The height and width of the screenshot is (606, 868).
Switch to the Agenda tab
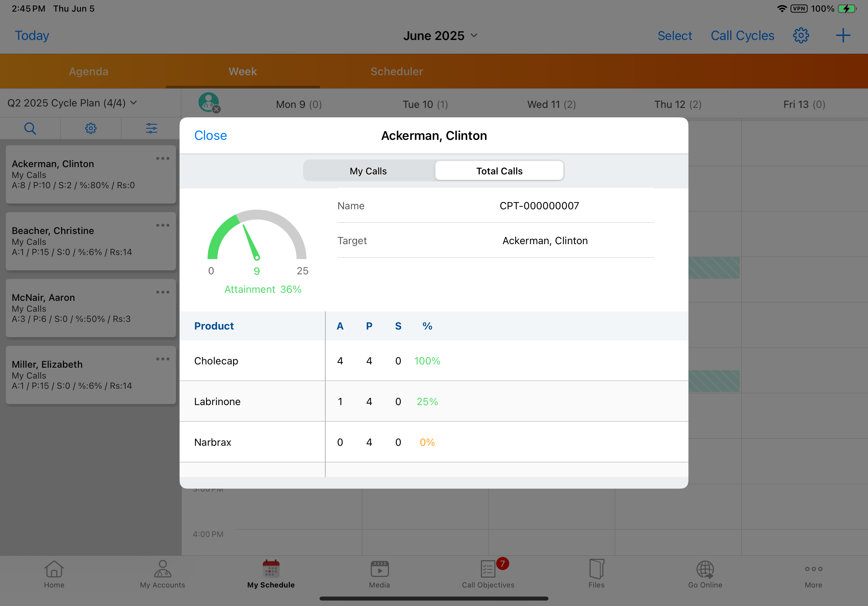coord(88,72)
